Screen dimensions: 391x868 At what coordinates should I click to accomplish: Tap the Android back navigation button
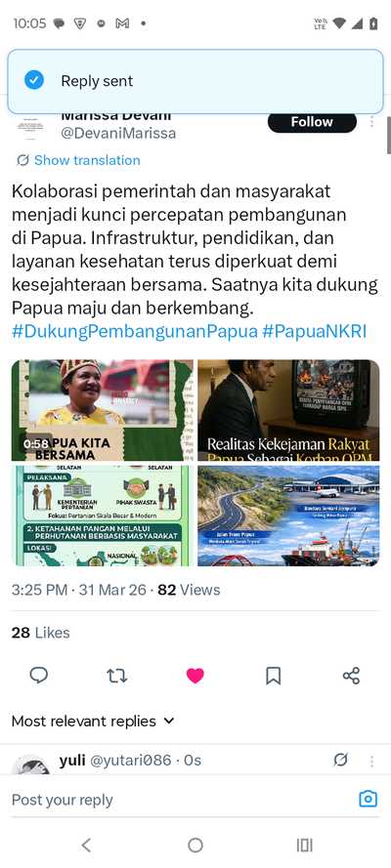(86, 845)
